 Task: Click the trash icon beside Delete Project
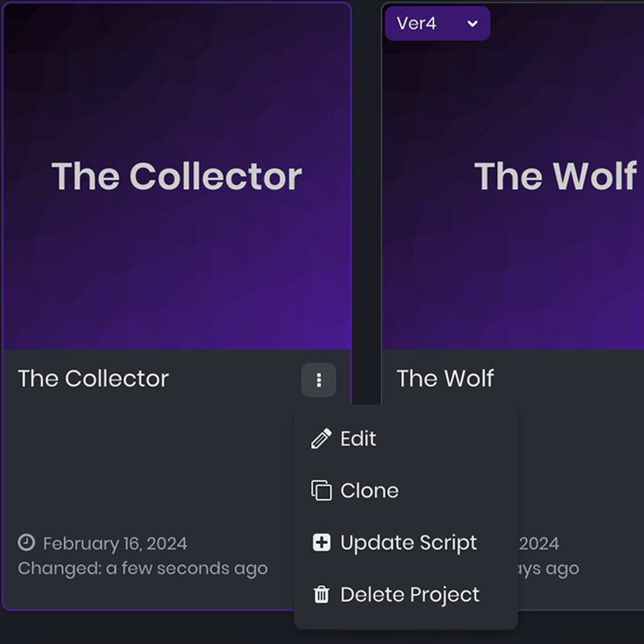(321, 594)
